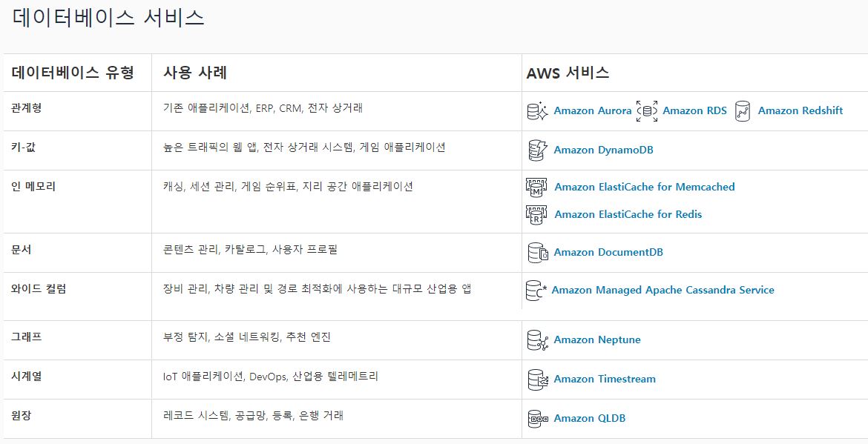
Task: Click the Amazon RDS icon
Action: coord(647,111)
